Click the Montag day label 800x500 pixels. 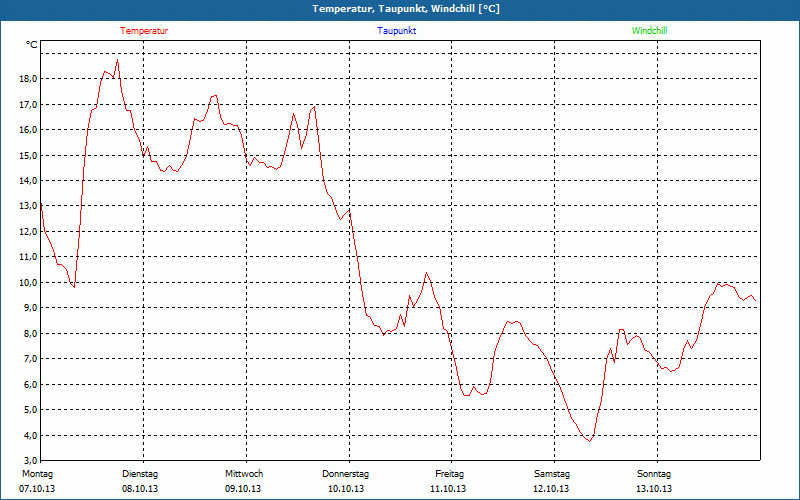[37, 474]
